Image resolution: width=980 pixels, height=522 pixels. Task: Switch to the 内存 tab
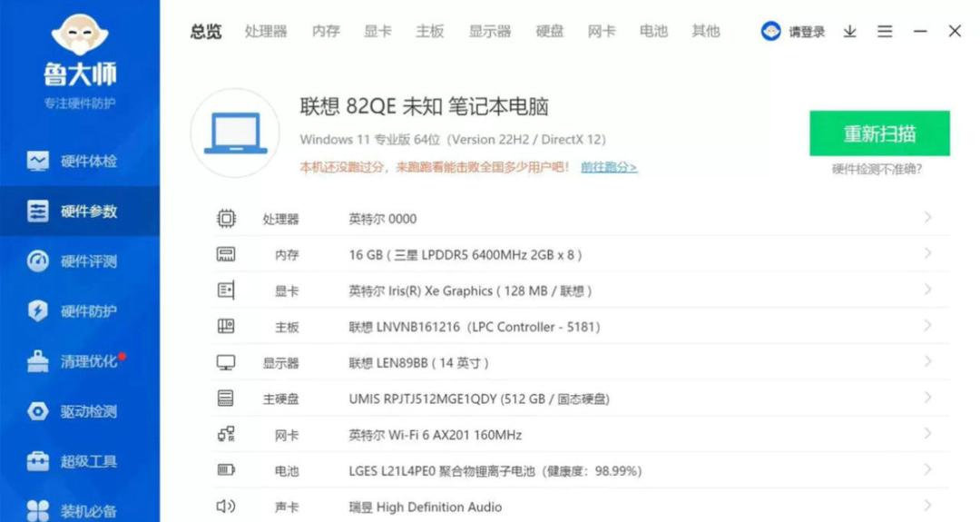327,31
